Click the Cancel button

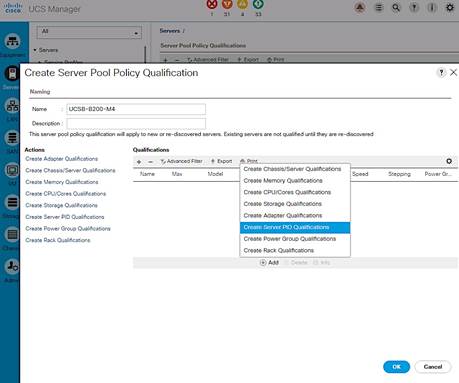tap(433, 367)
